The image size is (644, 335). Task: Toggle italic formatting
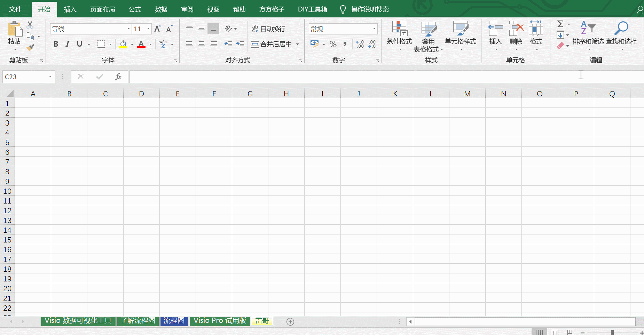pyautogui.click(x=68, y=44)
